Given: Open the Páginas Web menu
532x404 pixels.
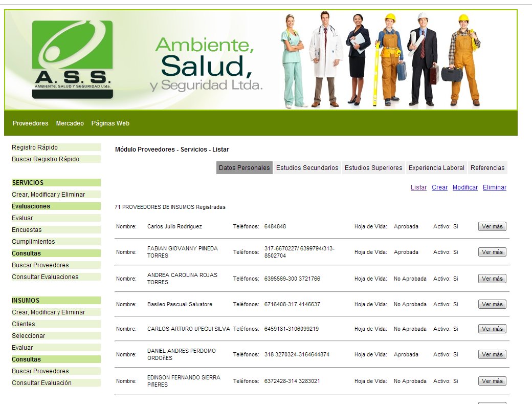Looking at the screenshot, I should [x=110, y=123].
